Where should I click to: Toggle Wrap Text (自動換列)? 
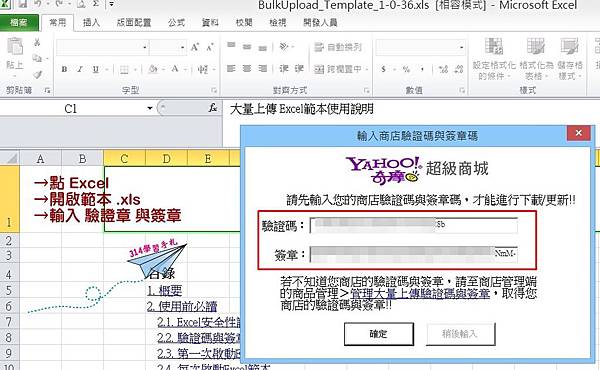(338, 47)
